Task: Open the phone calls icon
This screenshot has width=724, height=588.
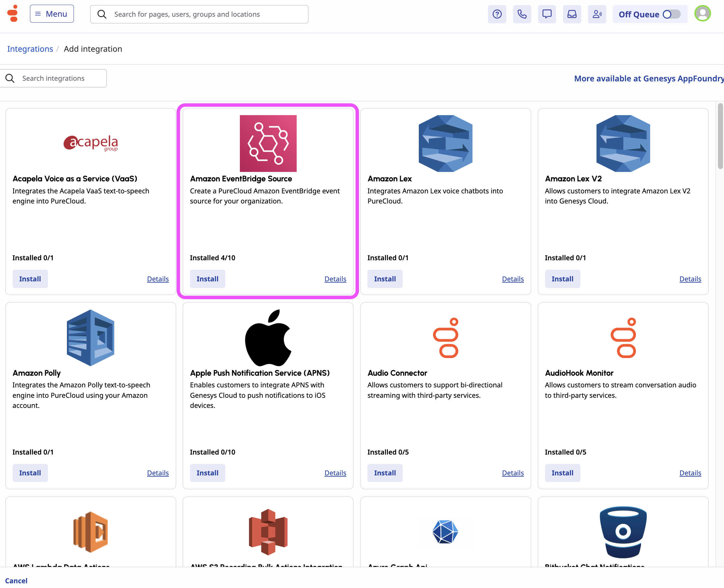Action: [x=522, y=14]
